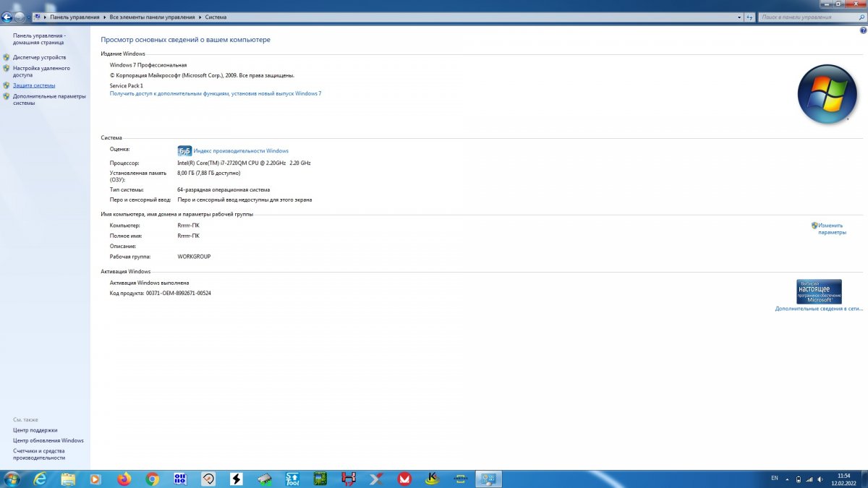Open the yellow-framed app taskbar icon
Screen dimensions: 868x488
point(460,479)
